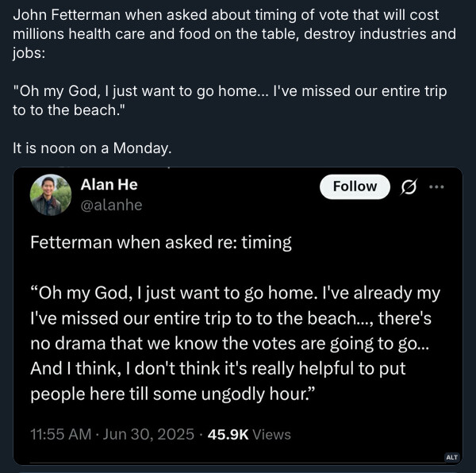Screen dimensions: 476x473
Task: Click Alan He's profile avatar
Action: (51, 194)
